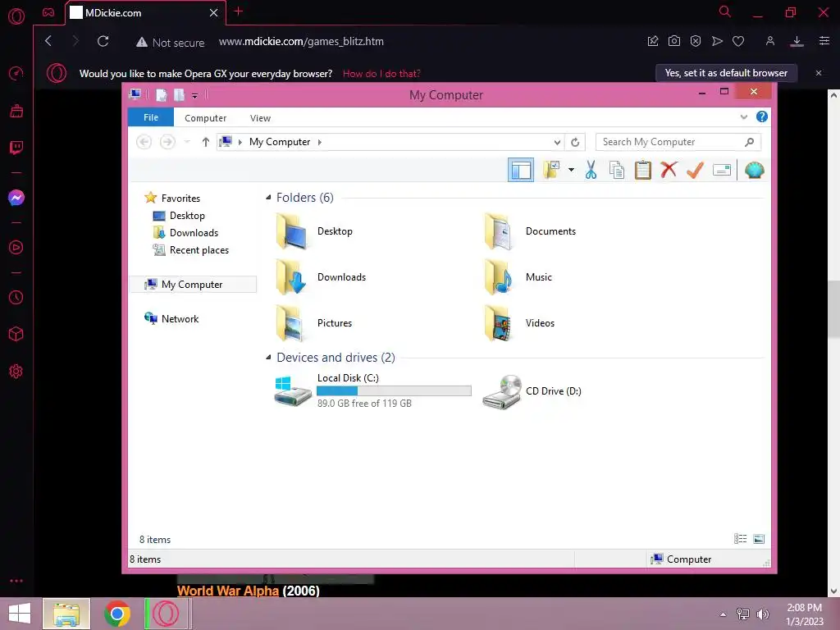Select Network in navigation pane
This screenshot has height=630, width=840.
(171, 319)
